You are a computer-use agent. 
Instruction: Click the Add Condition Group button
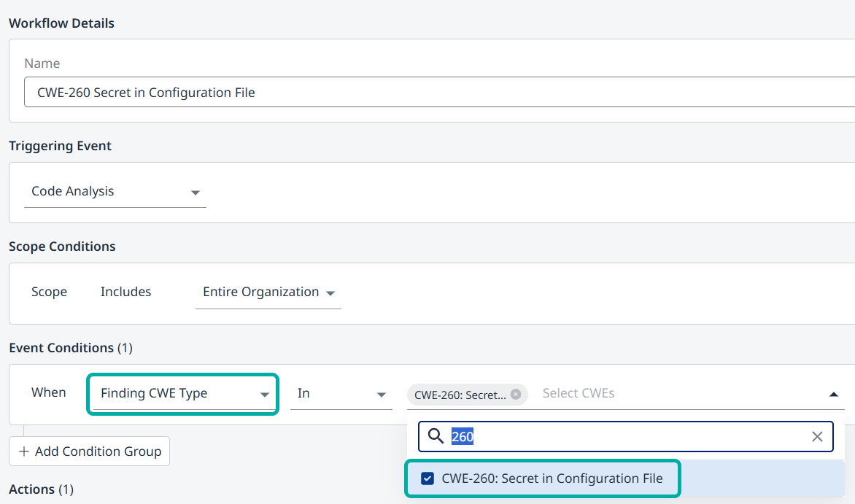tap(89, 451)
